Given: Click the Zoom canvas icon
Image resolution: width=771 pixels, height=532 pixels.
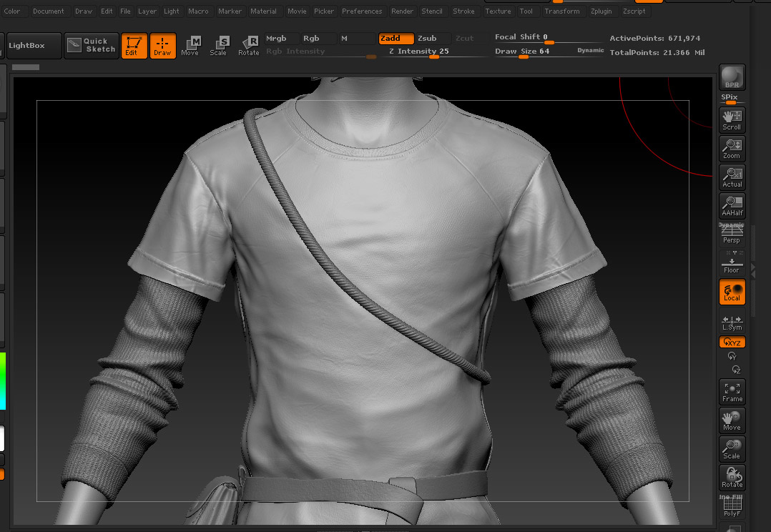Looking at the screenshot, I should click(x=732, y=149).
